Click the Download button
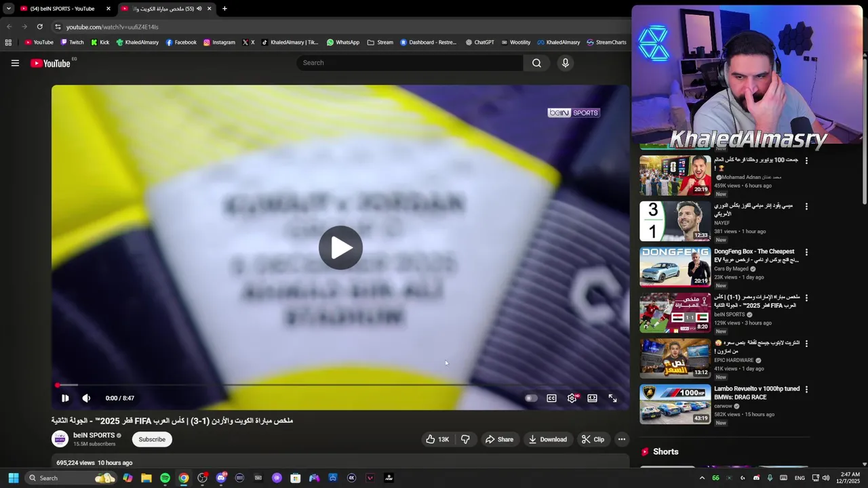The height and width of the screenshot is (488, 868). pos(547,439)
